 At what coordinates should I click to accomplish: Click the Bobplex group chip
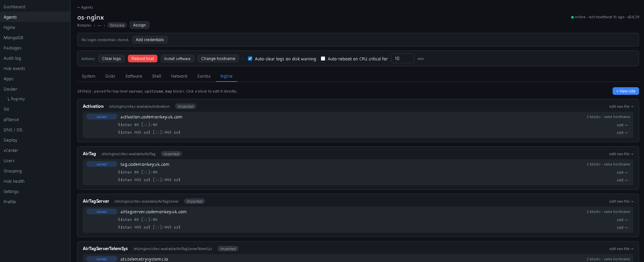(x=117, y=25)
